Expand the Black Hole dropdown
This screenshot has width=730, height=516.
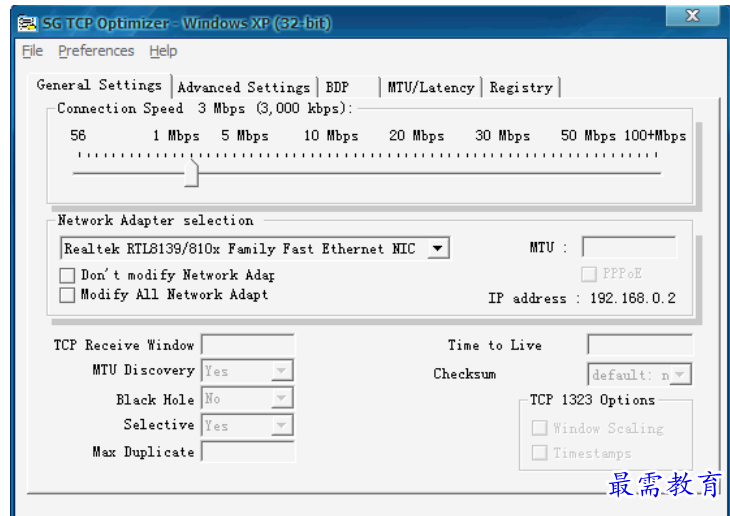pos(282,399)
